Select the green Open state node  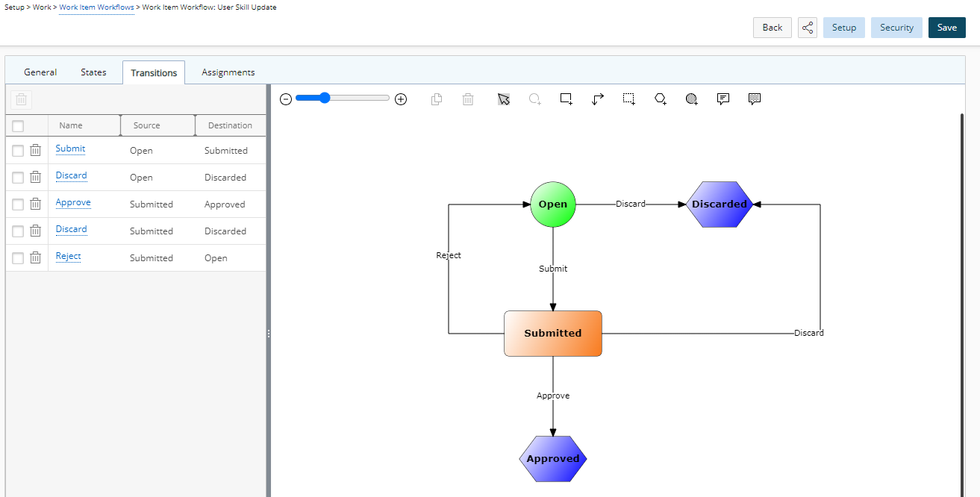pyautogui.click(x=553, y=204)
